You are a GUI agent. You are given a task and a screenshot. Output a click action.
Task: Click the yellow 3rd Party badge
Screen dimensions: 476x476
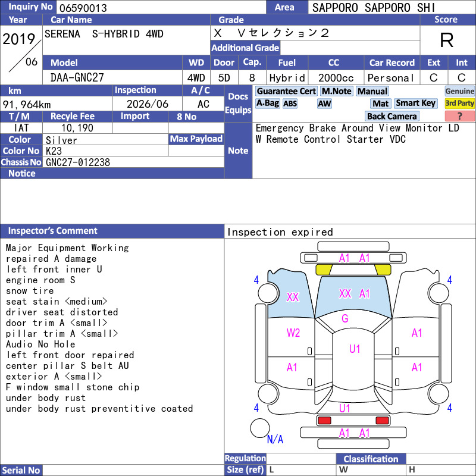coord(459,103)
